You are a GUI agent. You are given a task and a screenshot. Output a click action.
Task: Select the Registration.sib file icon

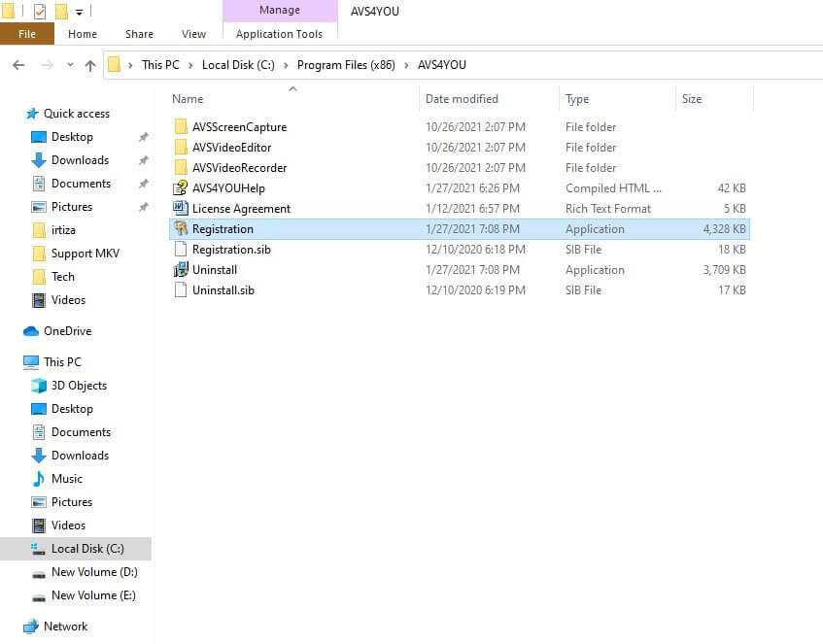pyautogui.click(x=181, y=250)
